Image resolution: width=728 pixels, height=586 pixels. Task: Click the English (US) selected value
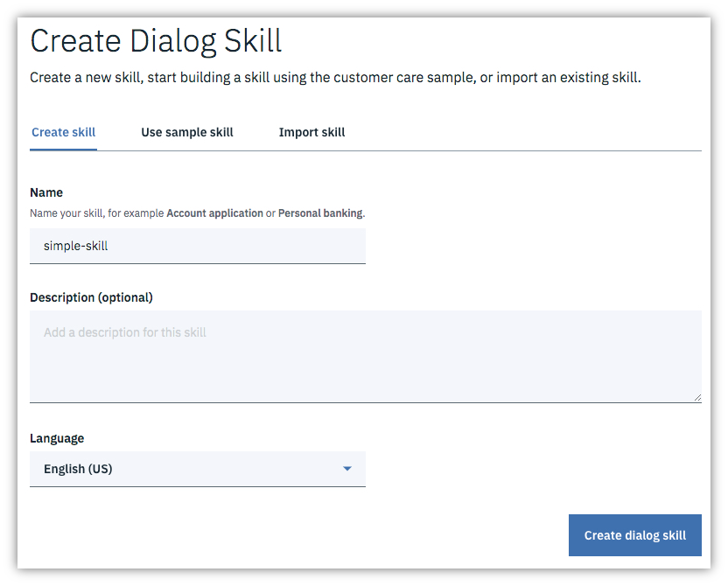[78, 469]
